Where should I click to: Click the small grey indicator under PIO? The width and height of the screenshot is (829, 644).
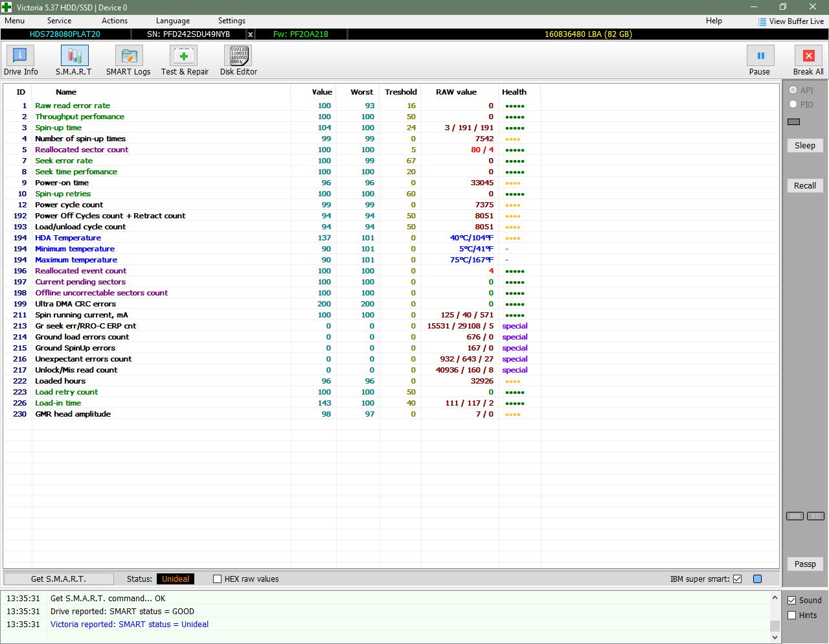(794, 122)
